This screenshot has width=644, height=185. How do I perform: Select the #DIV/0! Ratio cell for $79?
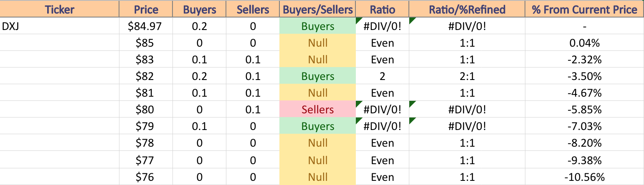tap(382, 126)
